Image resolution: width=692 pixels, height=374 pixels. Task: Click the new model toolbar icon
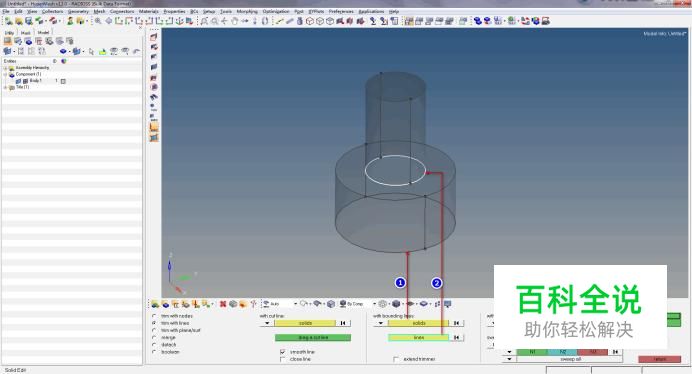pyautogui.click(x=8, y=21)
